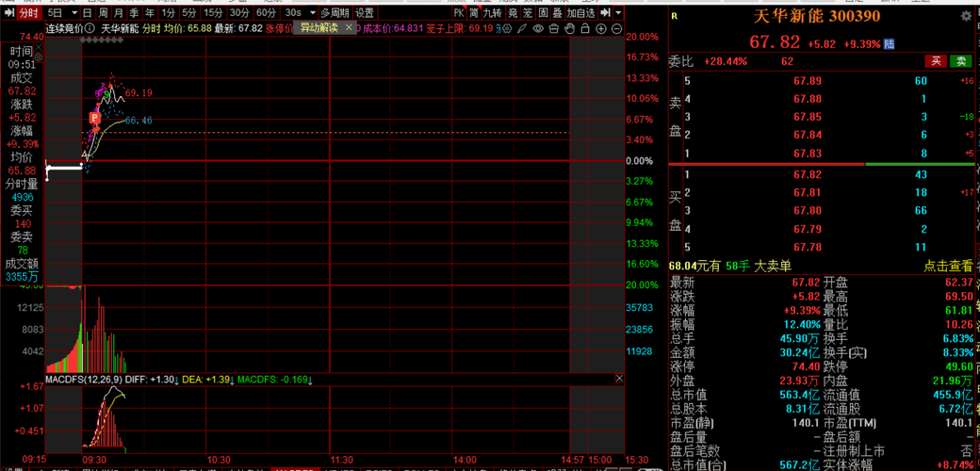Open the 设置 settings button in toolbar

(365, 13)
